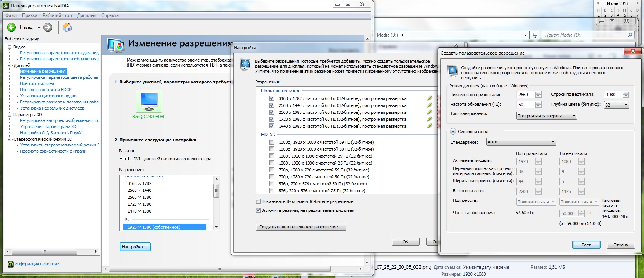
Task: Click the Частота обновления (Гц) input field
Action: tap(526, 105)
